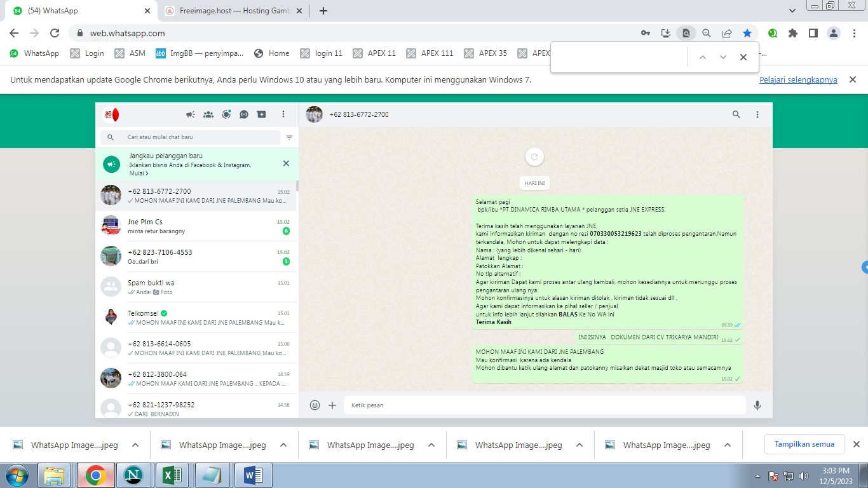Open Word from taskbar
The height and width of the screenshot is (488, 868).
(253, 475)
